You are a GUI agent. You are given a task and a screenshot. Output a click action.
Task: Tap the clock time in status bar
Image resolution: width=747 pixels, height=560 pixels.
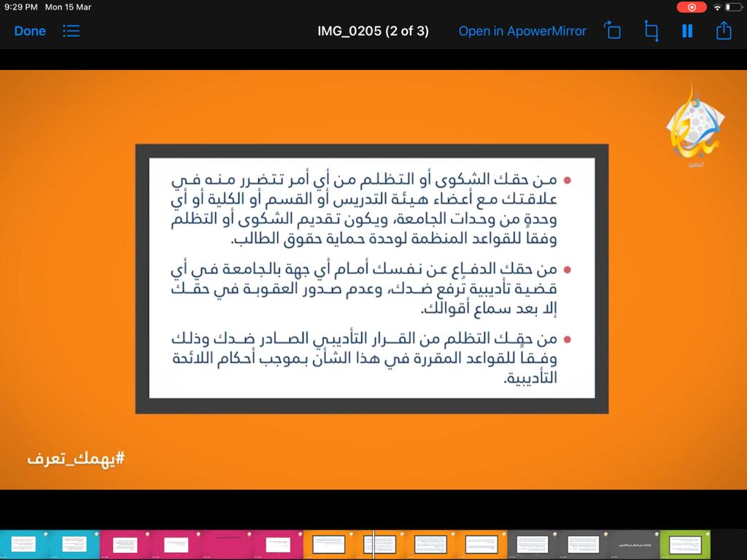tap(20, 7)
